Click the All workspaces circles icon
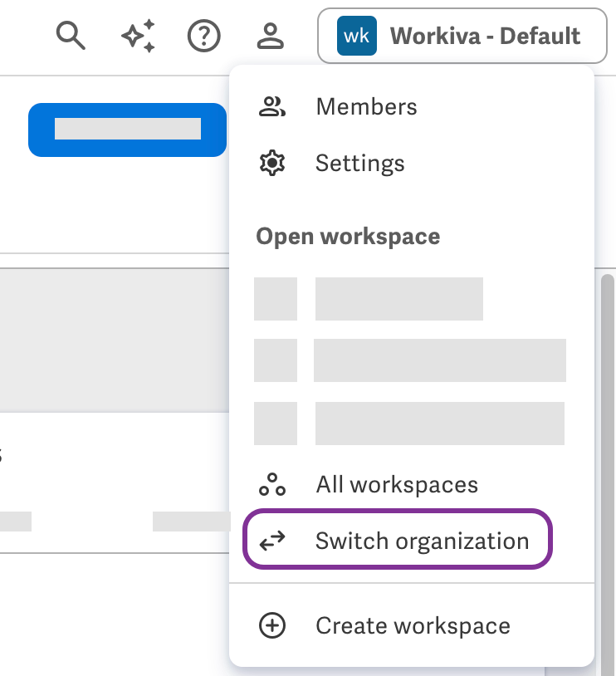This screenshot has height=676, width=616. point(272,484)
